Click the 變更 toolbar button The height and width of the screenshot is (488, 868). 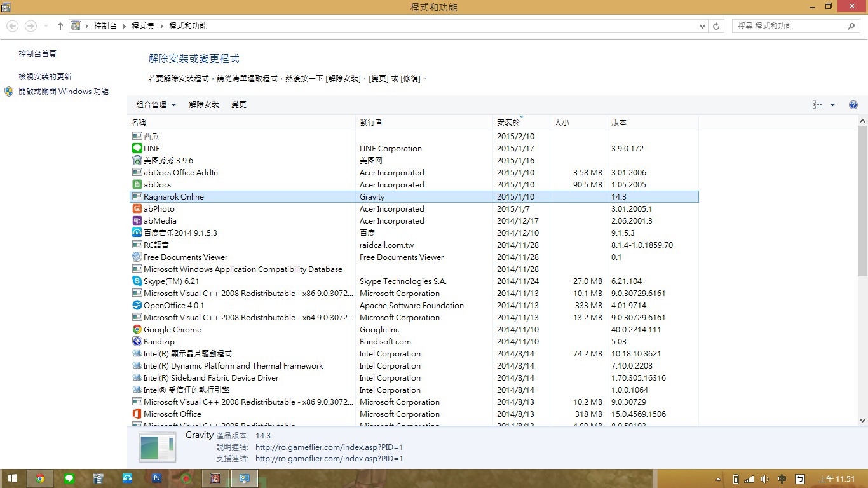tap(239, 105)
